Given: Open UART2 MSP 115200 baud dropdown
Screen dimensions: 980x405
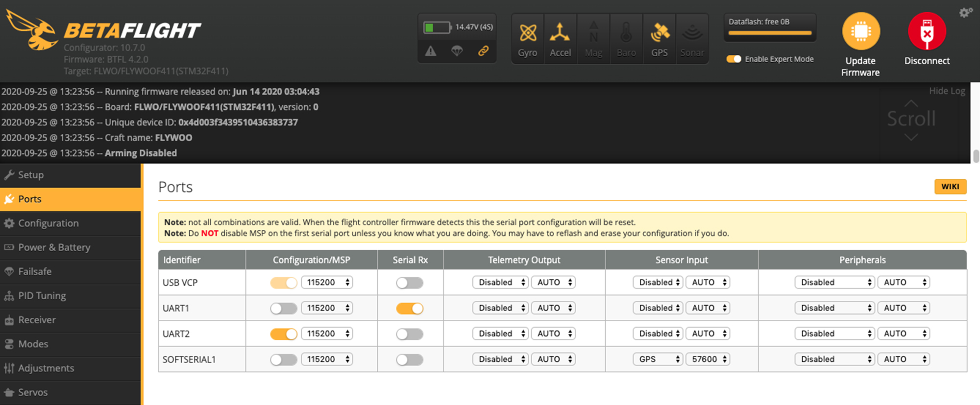Looking at the screenshot, I should coord(327,334).
